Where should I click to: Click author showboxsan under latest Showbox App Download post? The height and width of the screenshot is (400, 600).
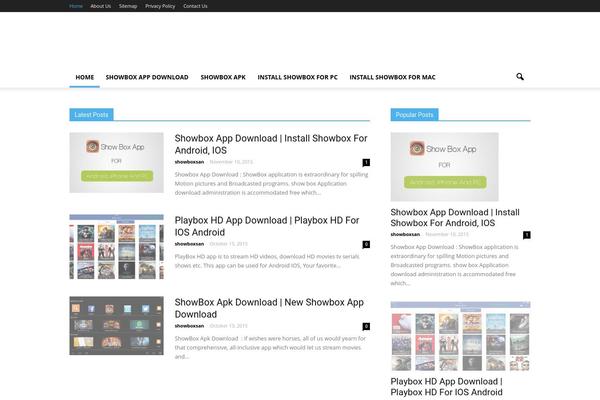click(x=189, y=162)
